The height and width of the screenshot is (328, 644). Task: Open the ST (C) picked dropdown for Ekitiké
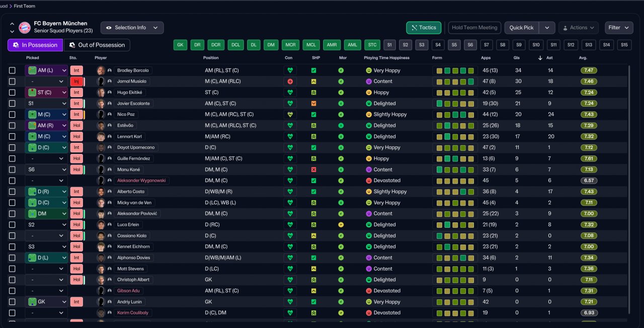46,93
